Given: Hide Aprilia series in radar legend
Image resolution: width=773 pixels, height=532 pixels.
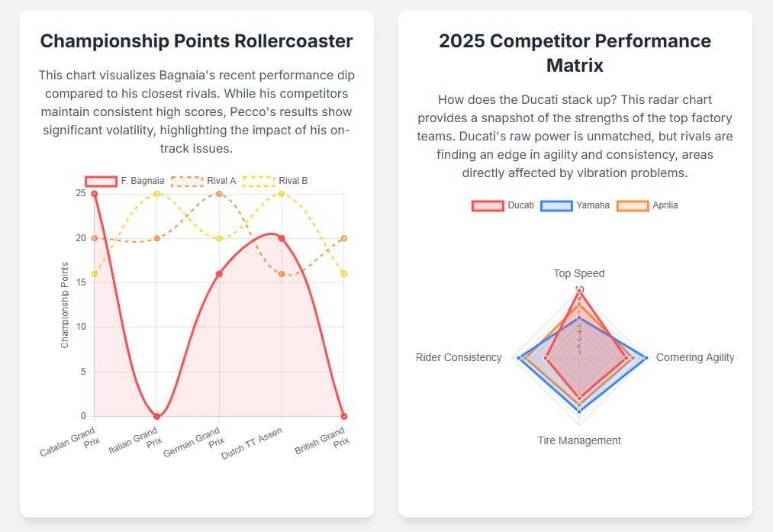Looking at the screenshot, I should (633, 205).
